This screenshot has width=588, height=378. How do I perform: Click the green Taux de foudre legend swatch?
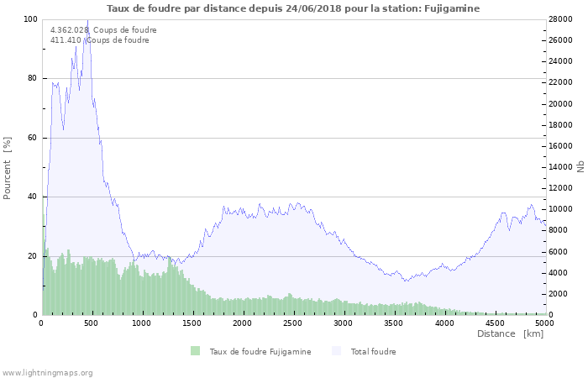point(196,351)
